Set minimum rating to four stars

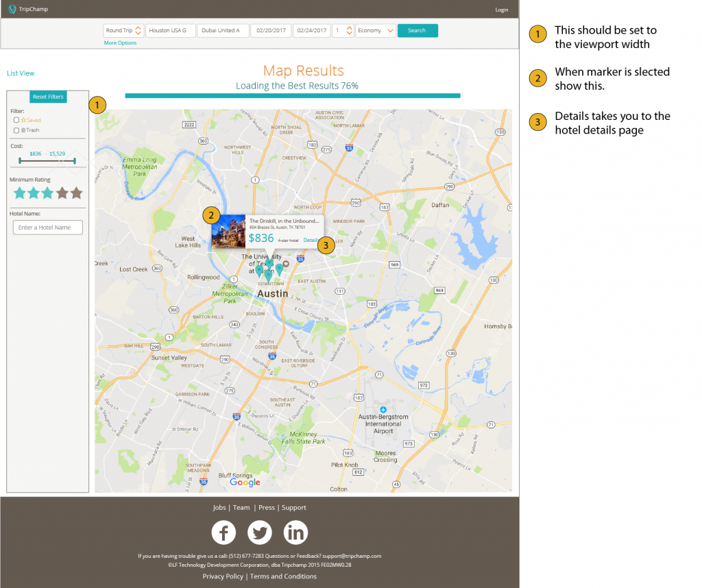click(60, 193)
